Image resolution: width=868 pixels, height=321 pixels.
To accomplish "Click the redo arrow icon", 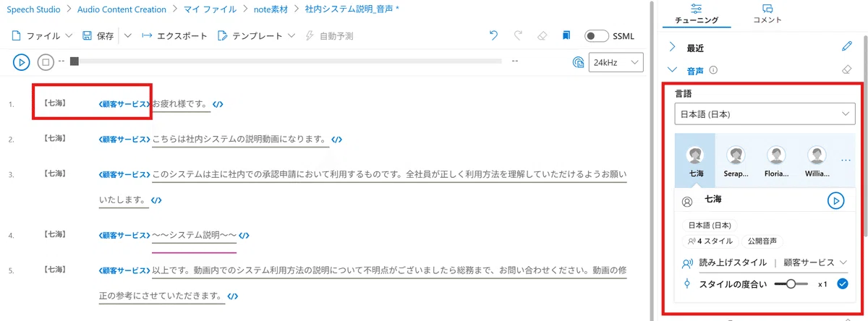I will click(x=518, y=35).
